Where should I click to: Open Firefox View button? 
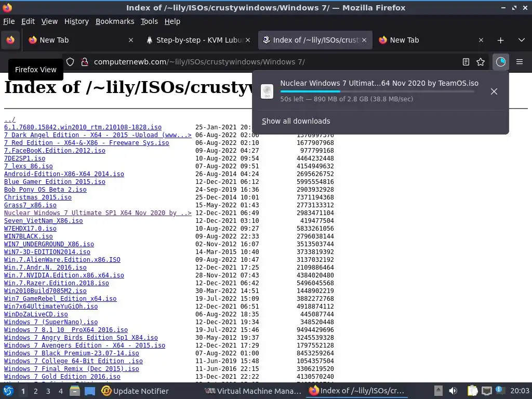click(x=10, y=40)
